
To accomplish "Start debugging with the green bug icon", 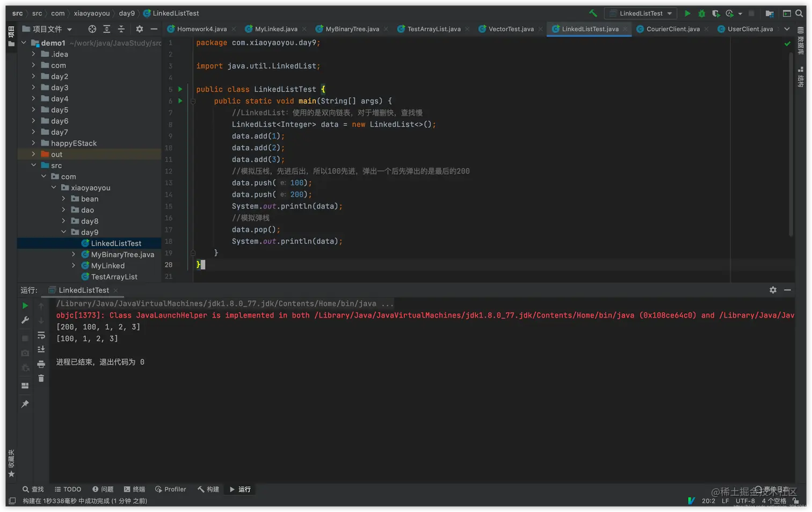I will (x=701, y=13).
